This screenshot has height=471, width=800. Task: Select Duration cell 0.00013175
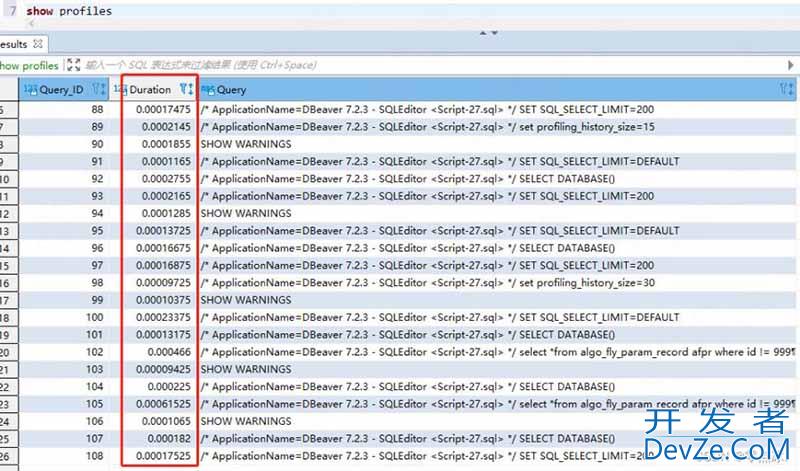coord(154,335)
